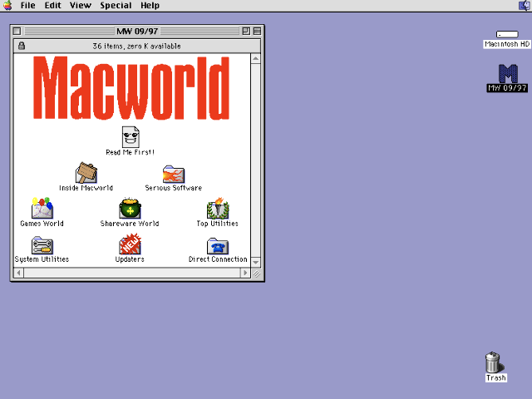Click the close box of MW 09/97 window

pyautogui.click(x=17, y=32)
